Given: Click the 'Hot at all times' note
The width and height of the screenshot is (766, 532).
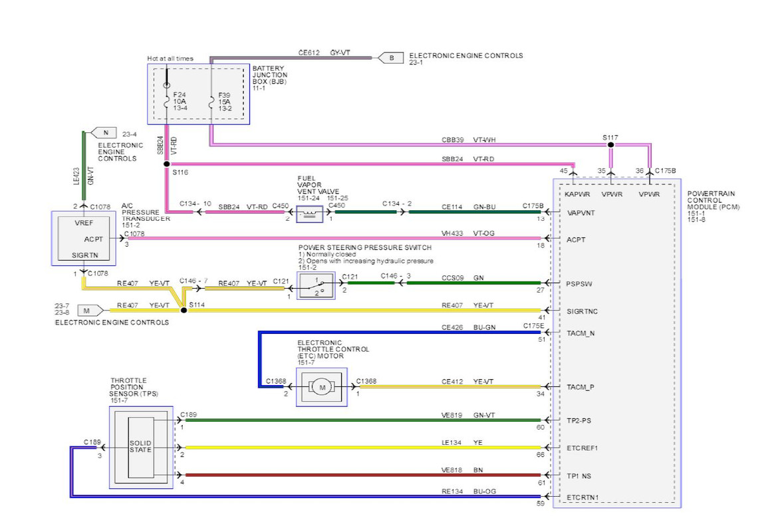Looking at the screenshot, I should [170, 58].
